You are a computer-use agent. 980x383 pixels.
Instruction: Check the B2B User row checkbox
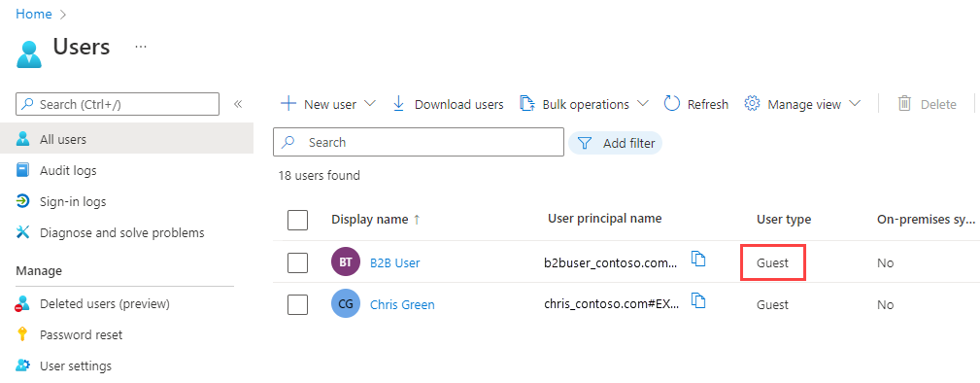click(x=297, y=262)
